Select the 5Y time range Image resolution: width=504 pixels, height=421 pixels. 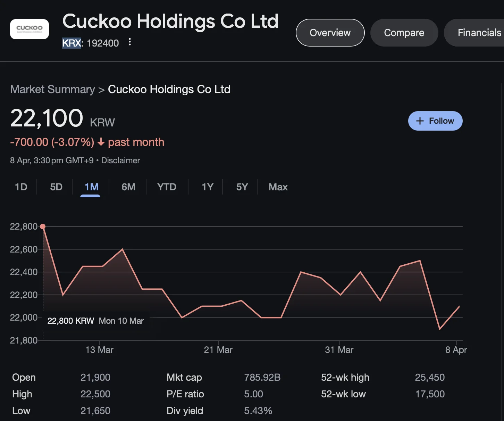(242, 187)
